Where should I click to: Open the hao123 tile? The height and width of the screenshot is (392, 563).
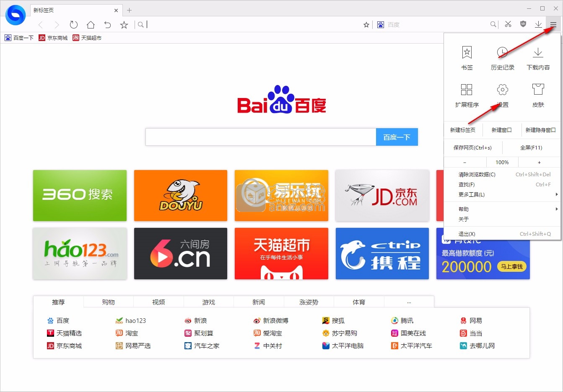click(80, 253)
